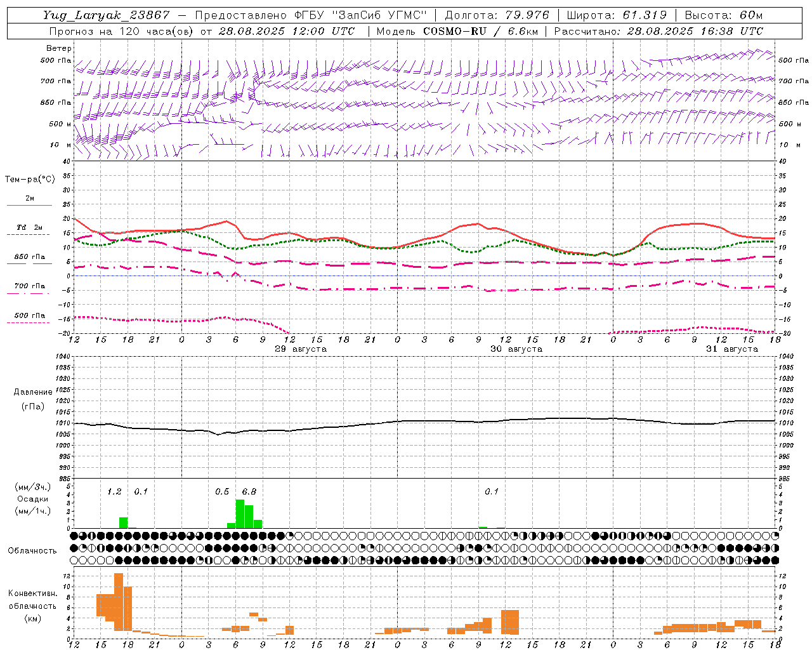The height and width of the screenshot is (650, 812).
Task: Click the 'Облачность' cloudiness label
Action: tap(32, 551)
